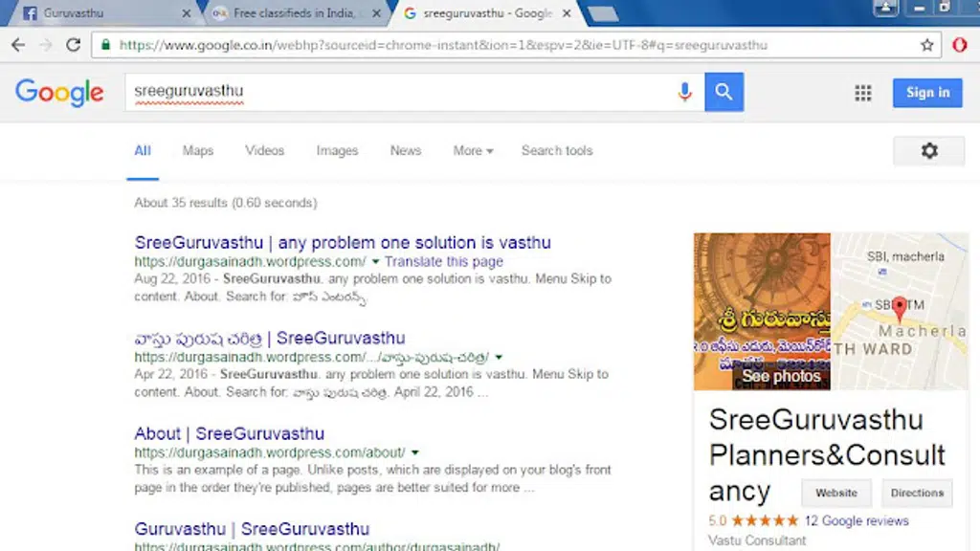Select the Videos search tab
Viewport: 980px width, 551px height.
264,150
